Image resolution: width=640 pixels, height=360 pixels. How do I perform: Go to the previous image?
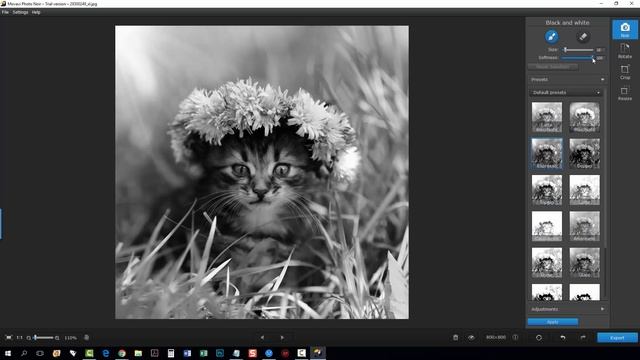coord(262,338)
